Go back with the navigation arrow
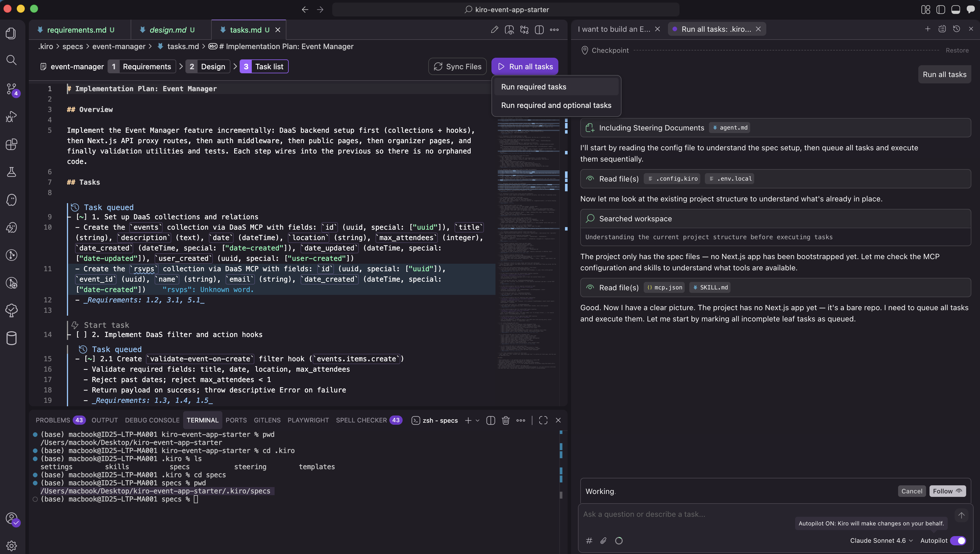This screenshot has width=980, height=554. pyautogui.click(x=305, y=10)
